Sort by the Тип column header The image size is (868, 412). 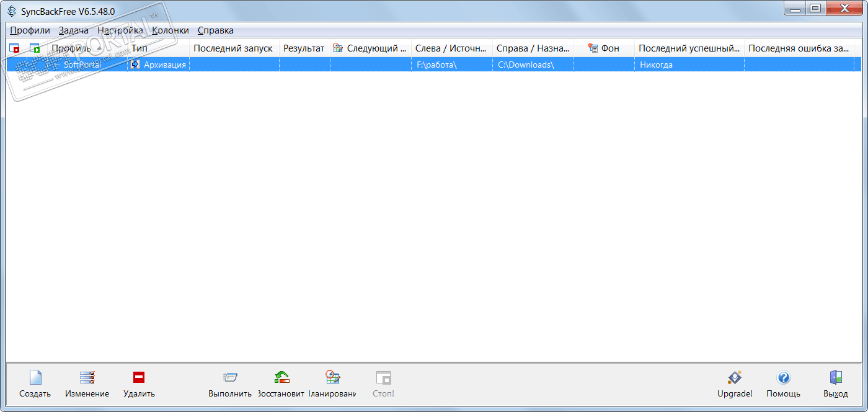pyautogui.click(x=157, y=48)
